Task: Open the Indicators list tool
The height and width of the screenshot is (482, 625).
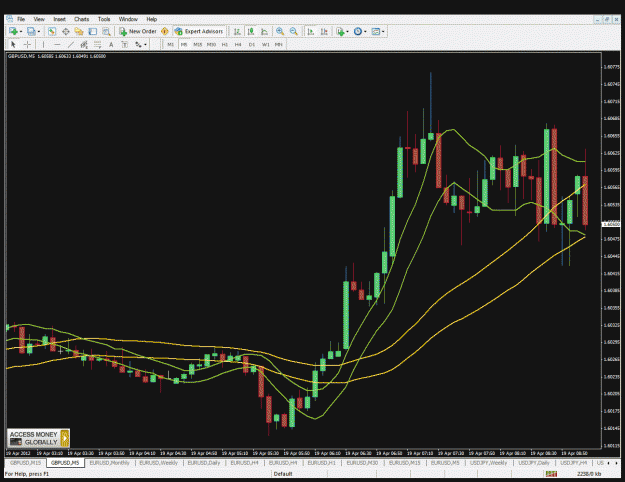Action: (x=340, y=31)
